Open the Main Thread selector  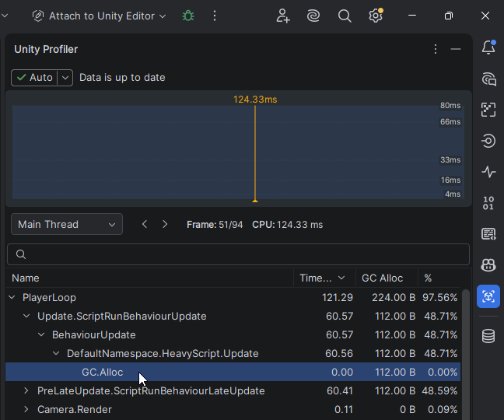click(x=67, y=224)
